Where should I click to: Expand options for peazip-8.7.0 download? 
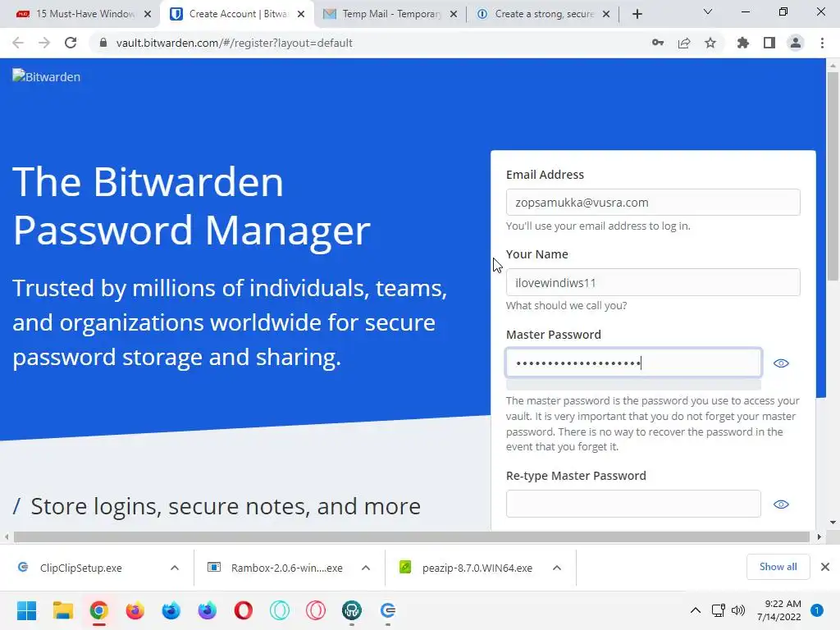[557, 568]
